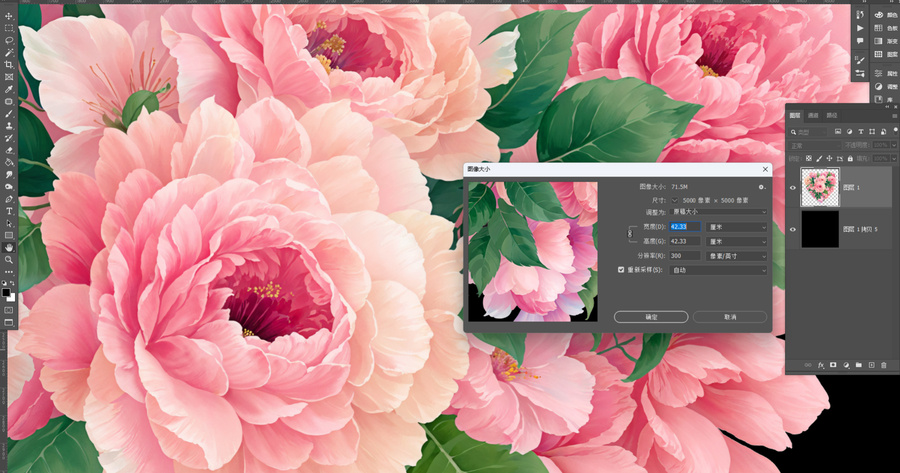Open height unit 厘米 dropdown
Image resolution: width=900 pixels, height=473 pixels.
[737, 242]
